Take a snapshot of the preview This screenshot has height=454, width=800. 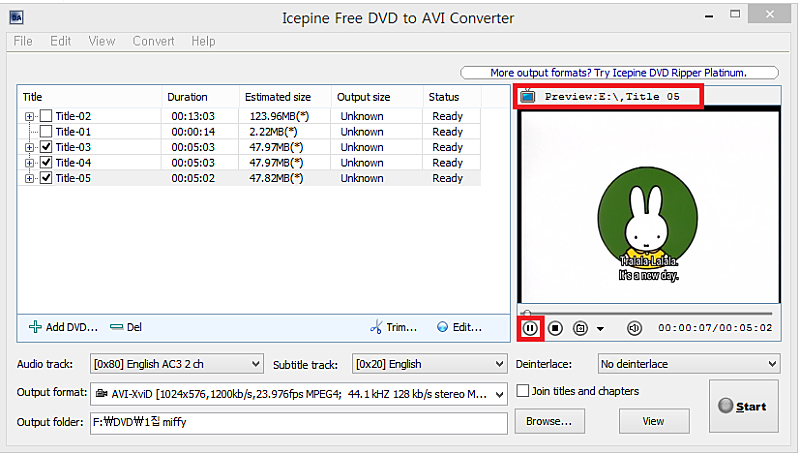[x=580, y=328]
